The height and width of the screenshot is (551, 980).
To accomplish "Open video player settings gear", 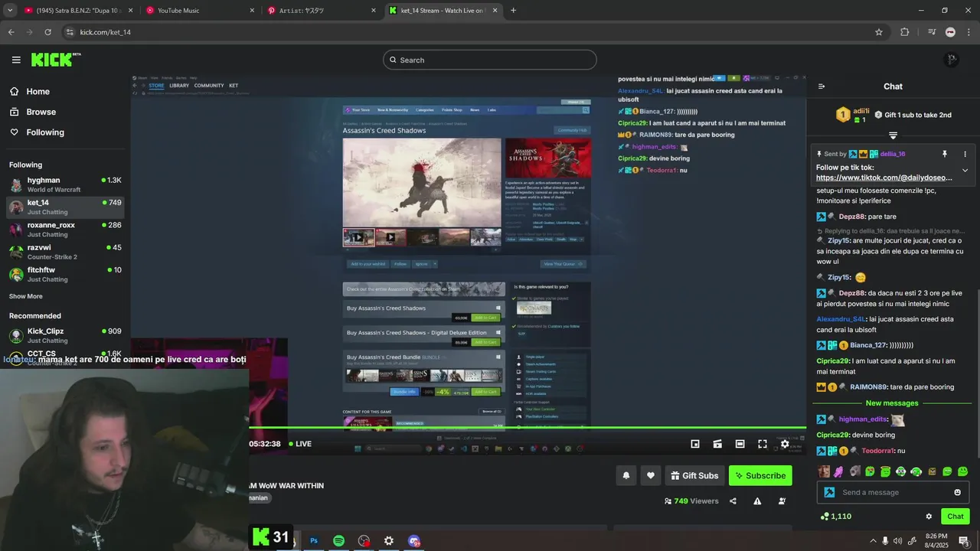I will pos(785,444).
